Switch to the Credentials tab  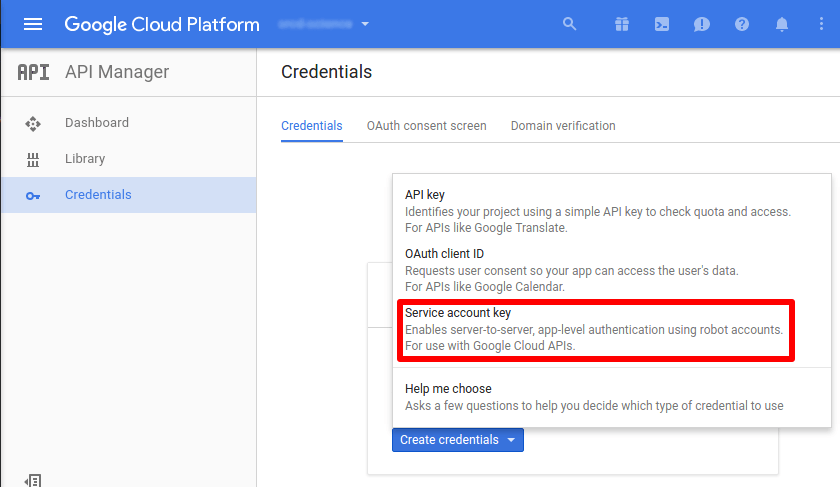coord(312,126)
